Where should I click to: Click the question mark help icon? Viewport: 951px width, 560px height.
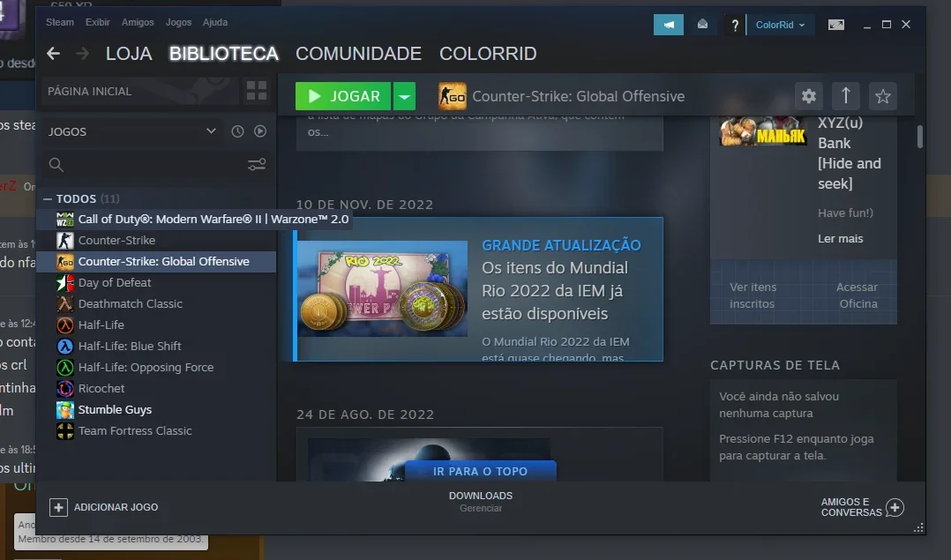coord(735,25)
